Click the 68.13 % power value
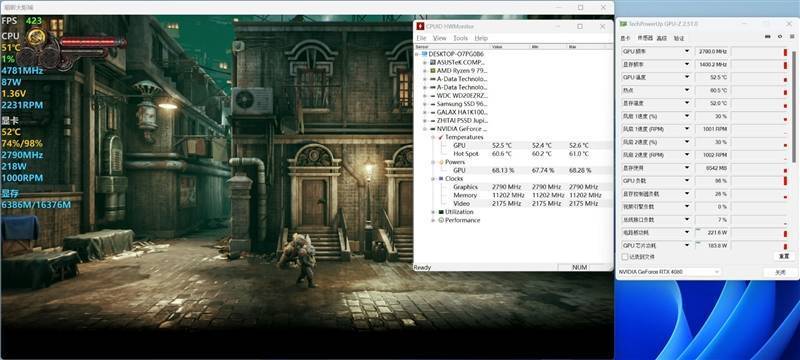Image resolution: width=800 pixels, height=360 pixels. pyautogui.click(x=503, y=170)
